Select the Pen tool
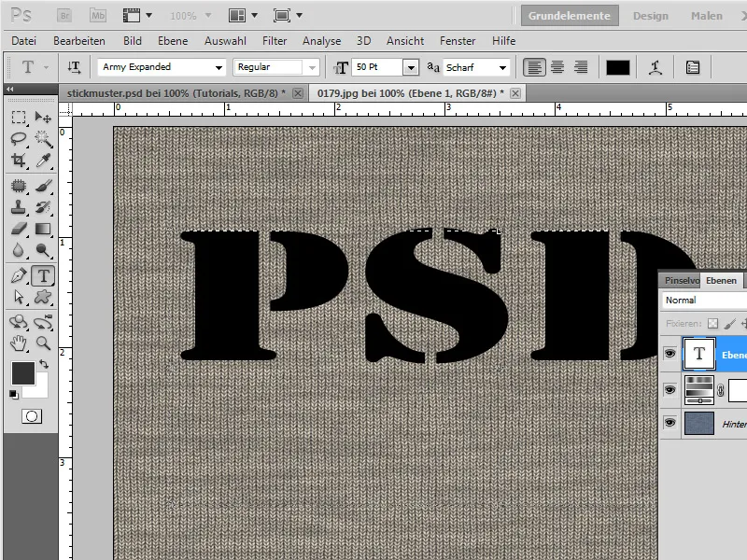747x560 pixels. pos(19,275)
